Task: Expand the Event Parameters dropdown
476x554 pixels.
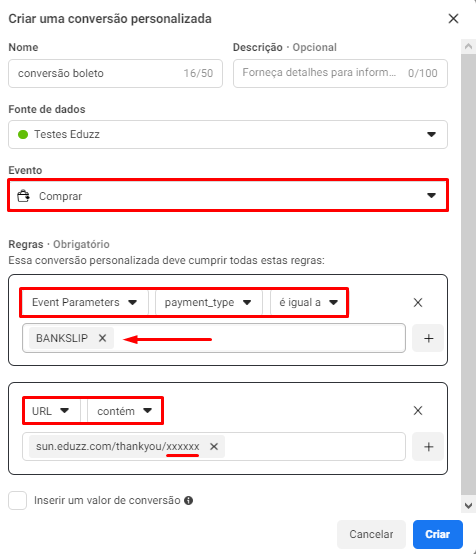Action: pyautogui.click(x=84, y=302)
